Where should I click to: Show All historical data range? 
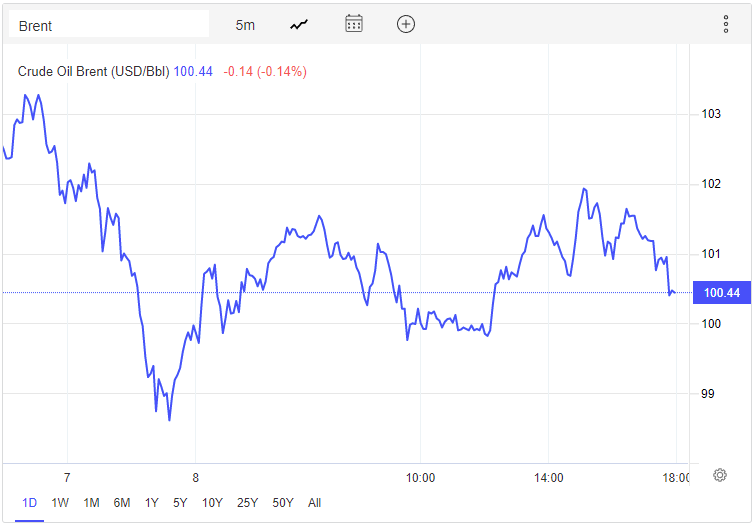click(314, 503)
